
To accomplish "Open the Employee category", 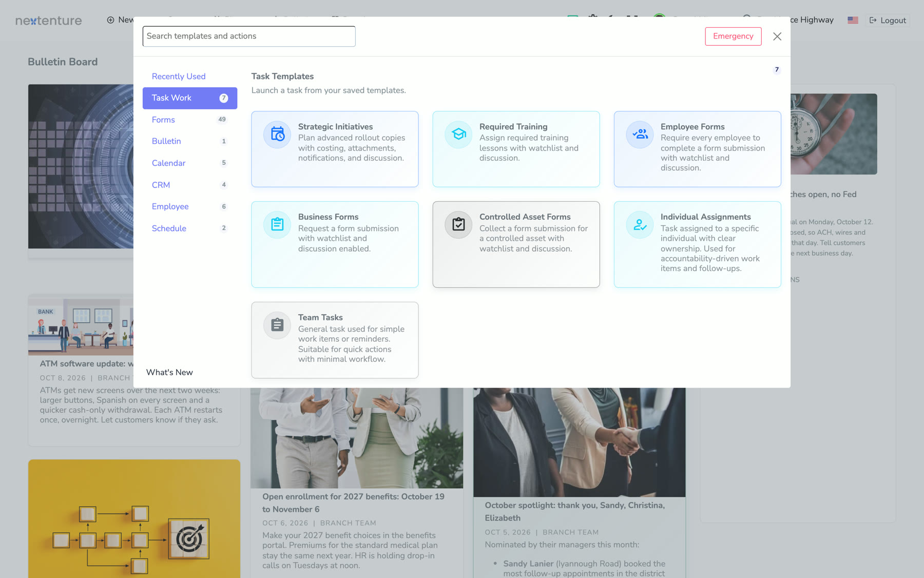I will point(190,206).
